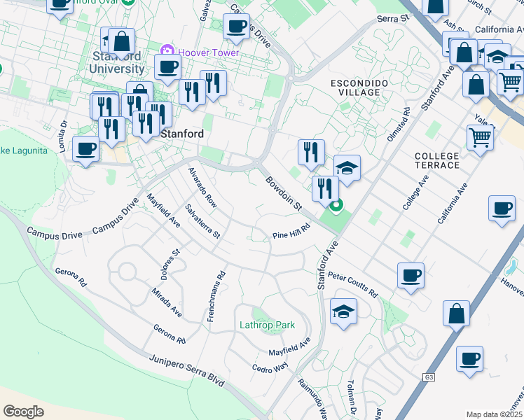
Task: Click the Escondido Village neighborhood label
Action: pyautogui.click(x=359, y=87)
